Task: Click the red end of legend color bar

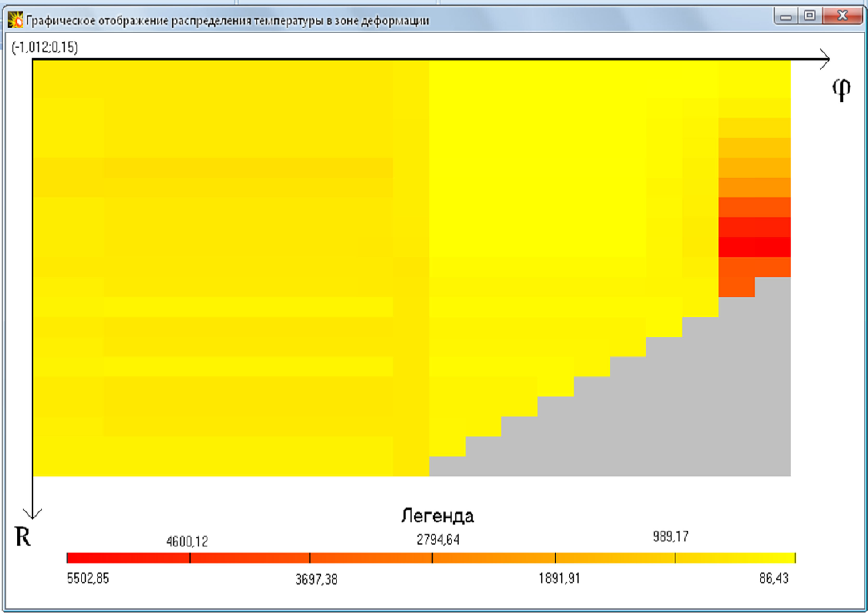Action: [76, 558]
